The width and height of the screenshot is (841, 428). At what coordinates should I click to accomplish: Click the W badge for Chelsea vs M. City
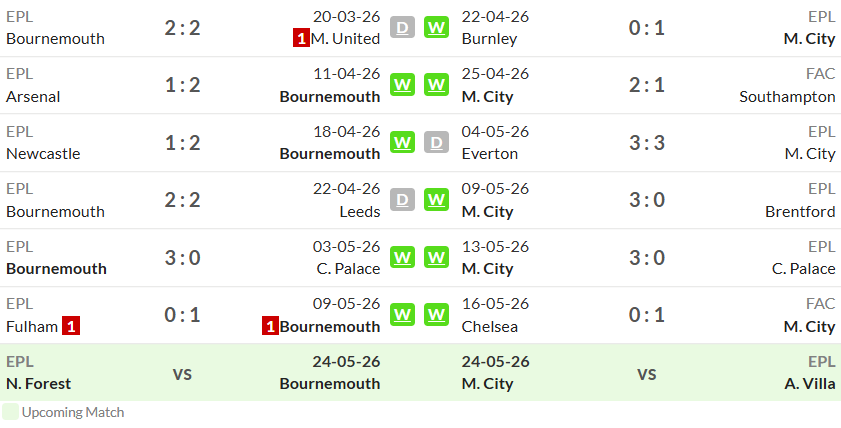click(x=437, y=315)
